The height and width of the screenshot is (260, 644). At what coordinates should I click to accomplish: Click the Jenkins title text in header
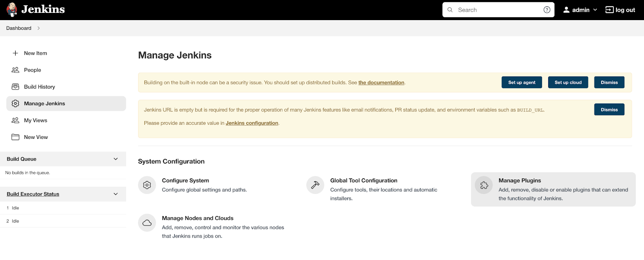pyautogui.click(x=43, y=9)
